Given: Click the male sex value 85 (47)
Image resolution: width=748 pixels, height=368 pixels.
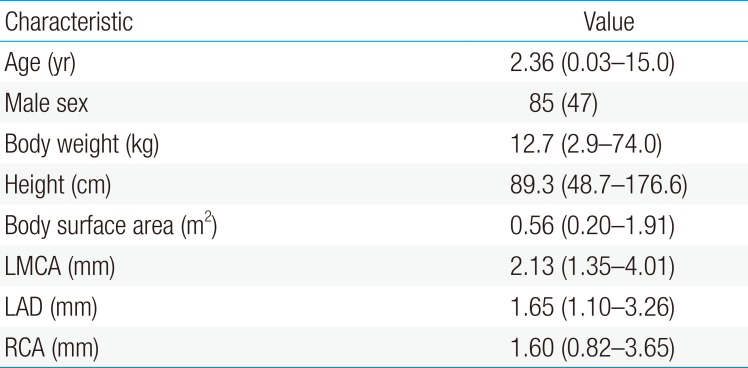Looking at the screenshot, I should coord(563,104).
